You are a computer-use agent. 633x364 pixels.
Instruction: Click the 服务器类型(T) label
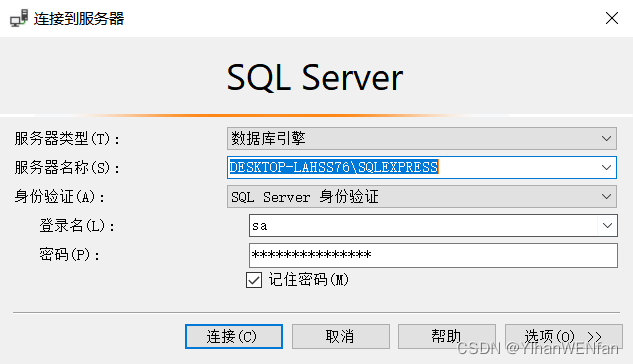coord(67,139)
